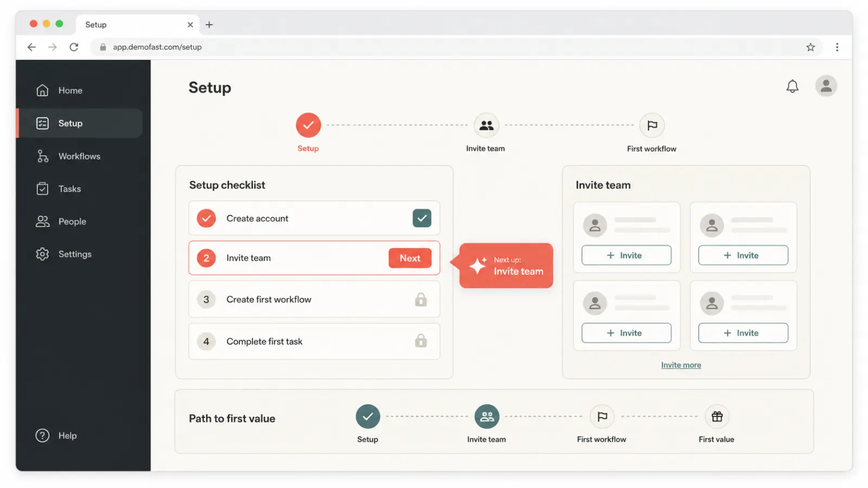Click First workflow flag in Path to first value
Image resolution: width=868 pixels, height=488 pixels.
[x=602, y=416]
